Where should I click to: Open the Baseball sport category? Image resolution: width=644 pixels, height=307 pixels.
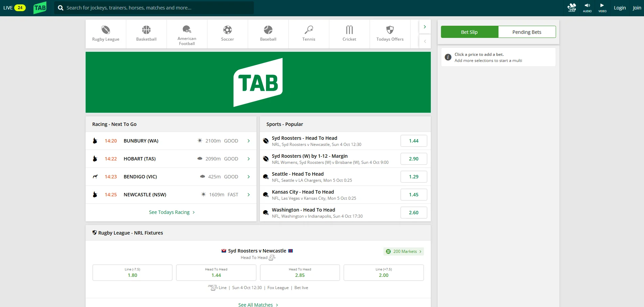[x=268, y=34]
